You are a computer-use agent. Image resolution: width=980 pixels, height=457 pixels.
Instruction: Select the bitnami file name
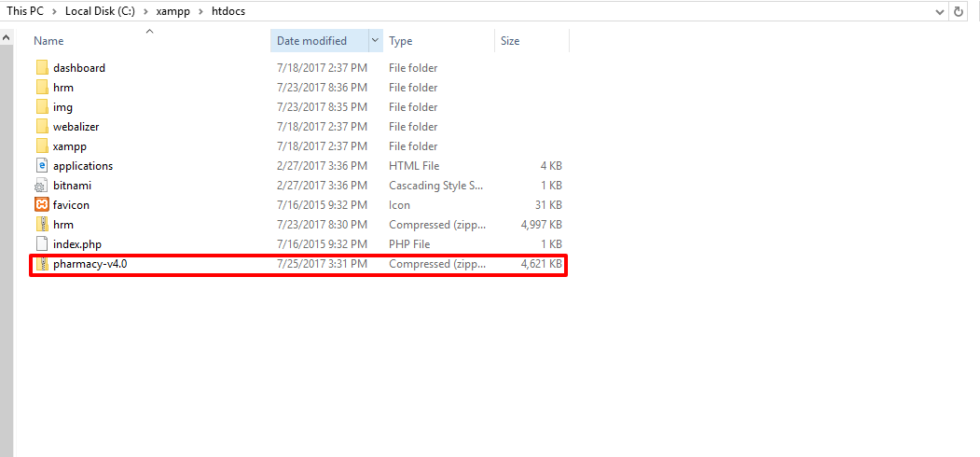73,186
